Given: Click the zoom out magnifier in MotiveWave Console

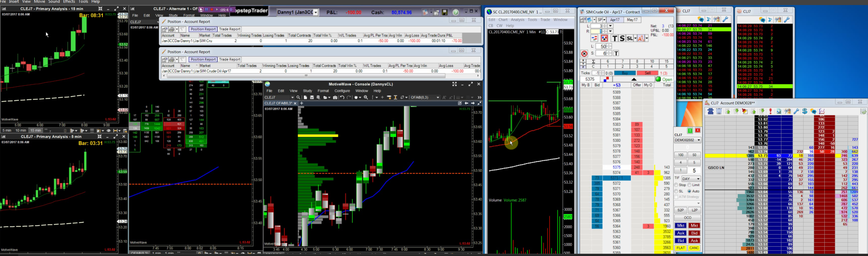Looking at the screenshot, I should click(x=366, y=97).
